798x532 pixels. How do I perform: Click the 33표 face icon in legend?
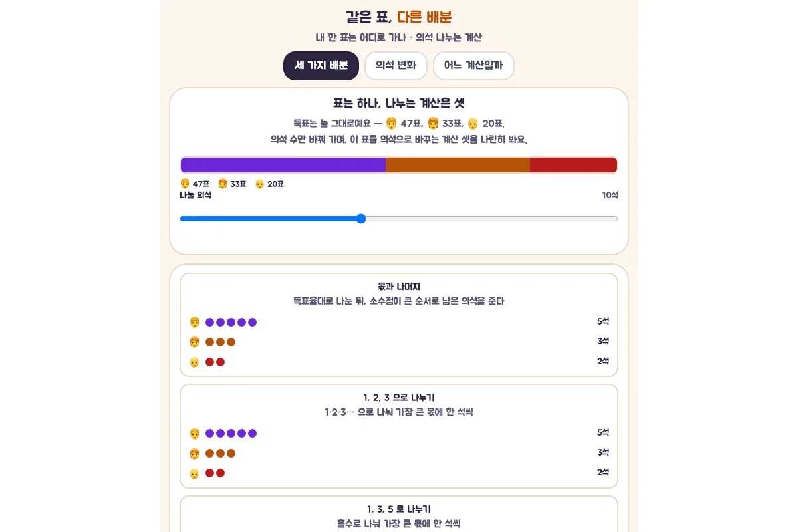(x=223, y=184)
